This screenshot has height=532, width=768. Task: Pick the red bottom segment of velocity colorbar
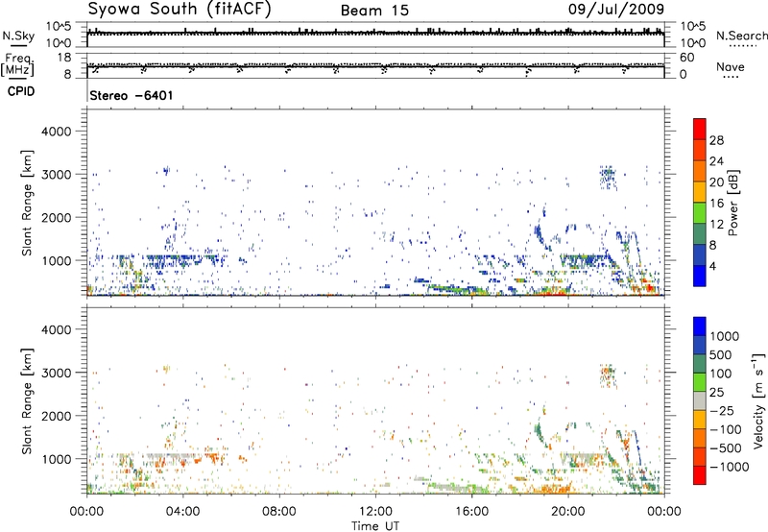coord(700,475)
